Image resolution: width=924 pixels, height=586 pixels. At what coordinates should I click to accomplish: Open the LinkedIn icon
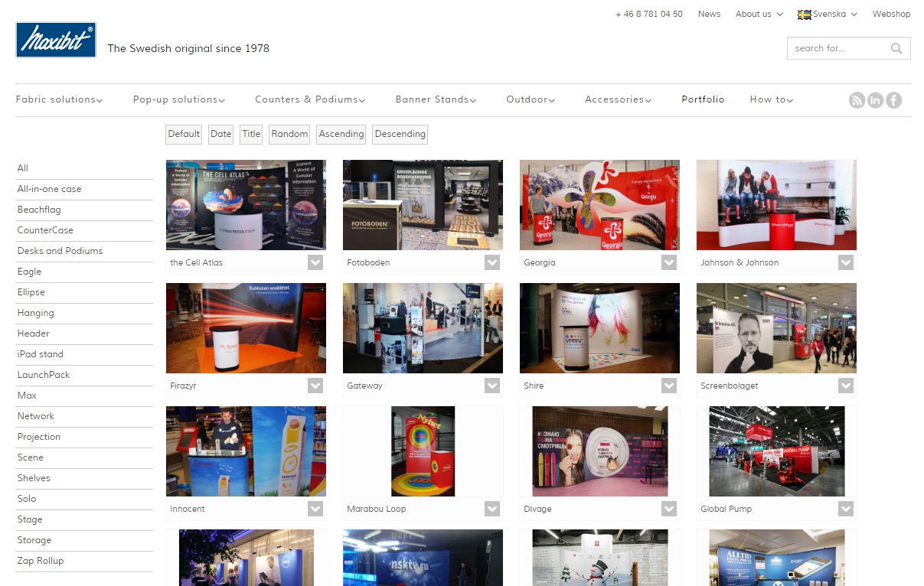tap(876, 100)
